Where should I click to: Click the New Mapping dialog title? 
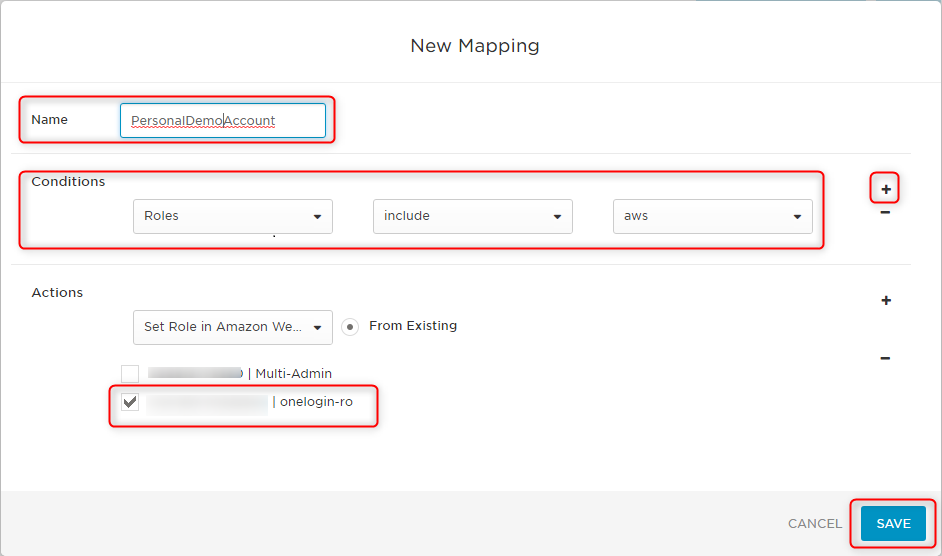click(475, 46)
